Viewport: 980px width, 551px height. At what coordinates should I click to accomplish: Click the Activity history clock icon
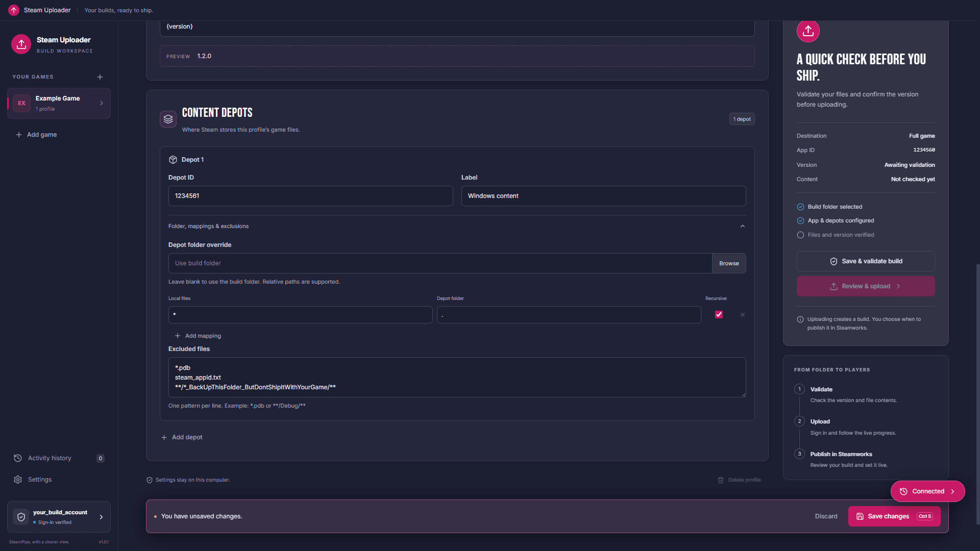(18, 458)
